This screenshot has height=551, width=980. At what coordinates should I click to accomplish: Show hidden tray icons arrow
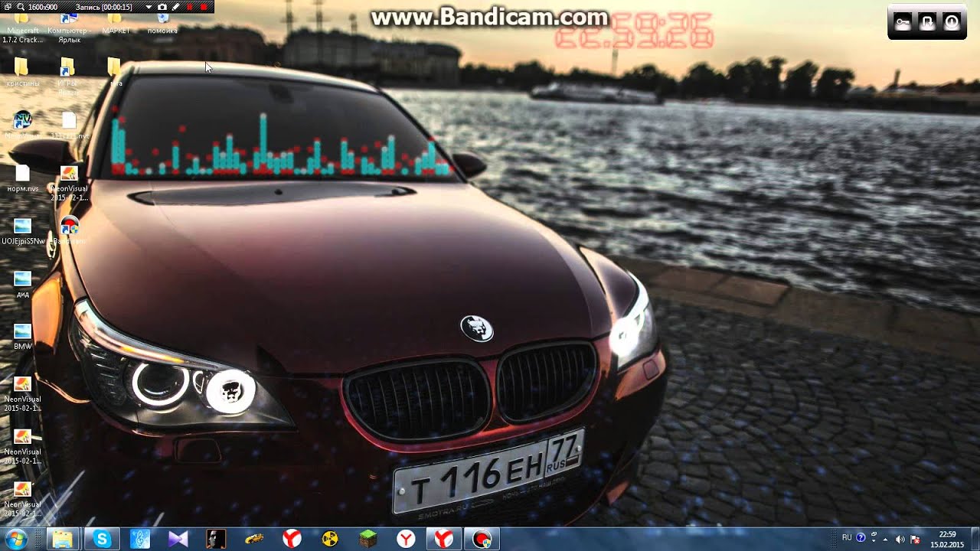coord(885,539)
